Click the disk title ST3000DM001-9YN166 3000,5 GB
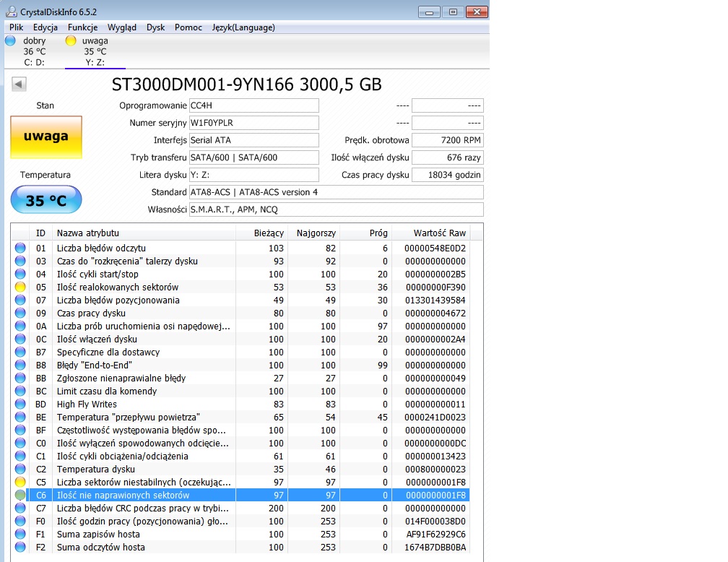The height and width of the screenshot is (562, 728). 246,85
